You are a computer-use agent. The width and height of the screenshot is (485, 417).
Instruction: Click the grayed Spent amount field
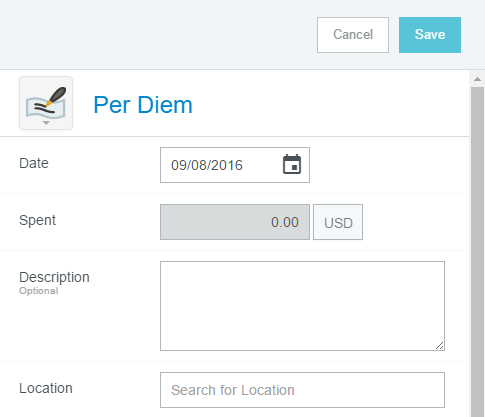tap(235, 222)
